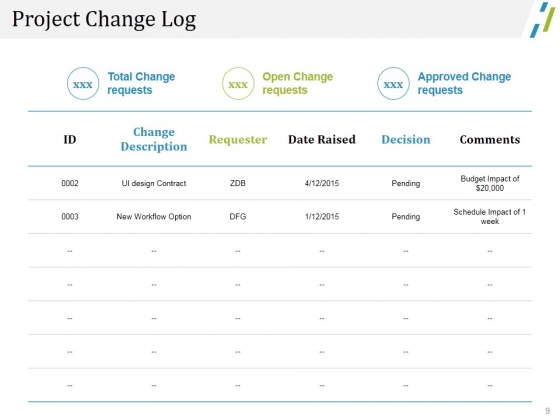560x420 pixels.
Task: Select the Total Change requests xxx circle
Action: click(x=83, y=84)
